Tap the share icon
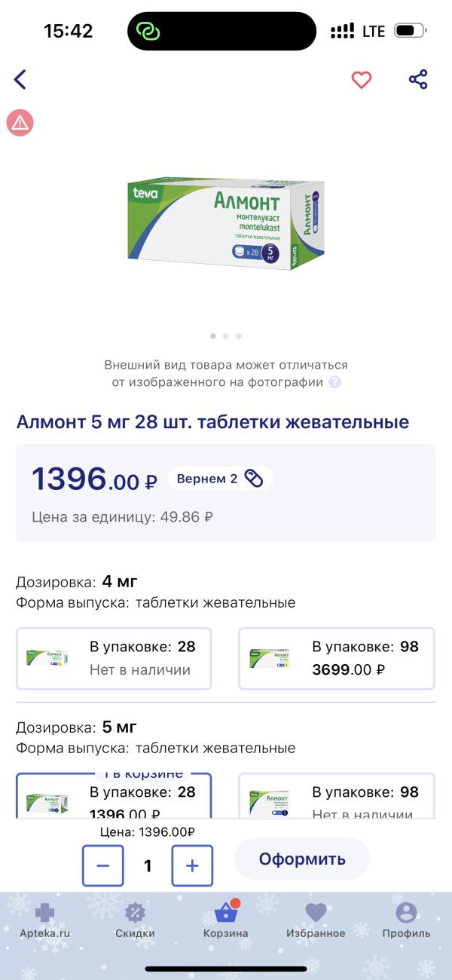 [418, 79]
